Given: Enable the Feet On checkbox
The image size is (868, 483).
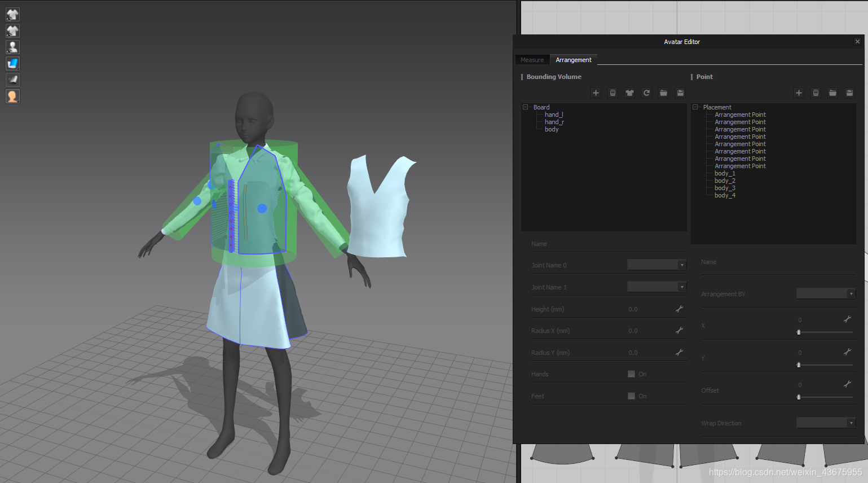Looking at the screenshot, I should [632, 396].
